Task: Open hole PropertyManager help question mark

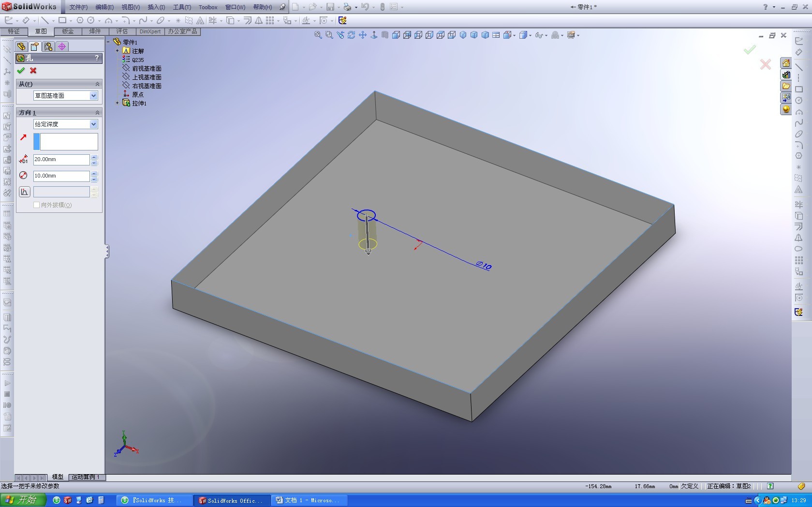Action: [97, 58]
